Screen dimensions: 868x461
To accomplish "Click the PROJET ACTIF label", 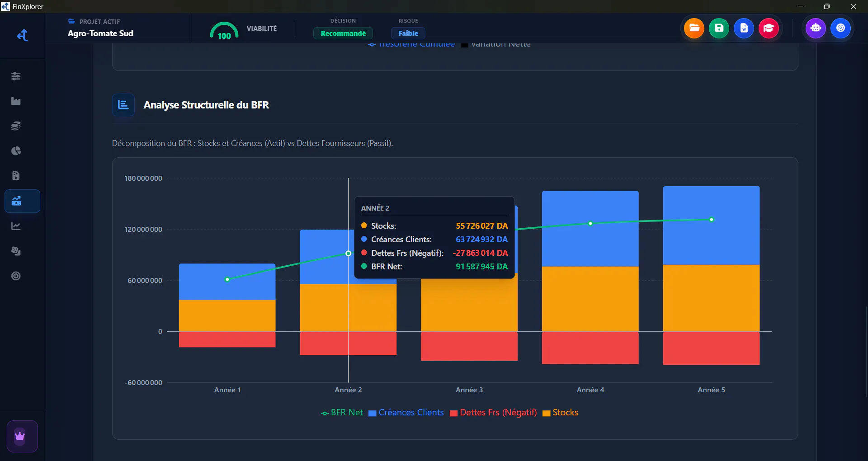I will (99, 22).
